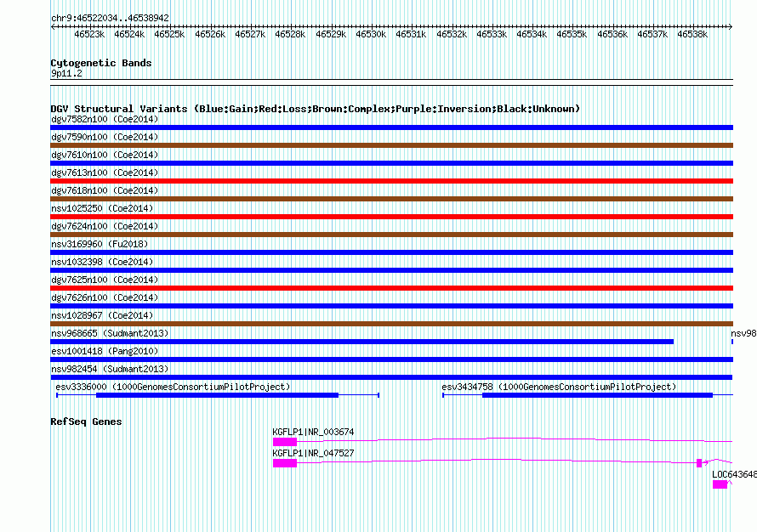The width and height of the screenshot is (757, 532).
Task: Click the DGV Structural Variants track title
Action: click(315, 109)
